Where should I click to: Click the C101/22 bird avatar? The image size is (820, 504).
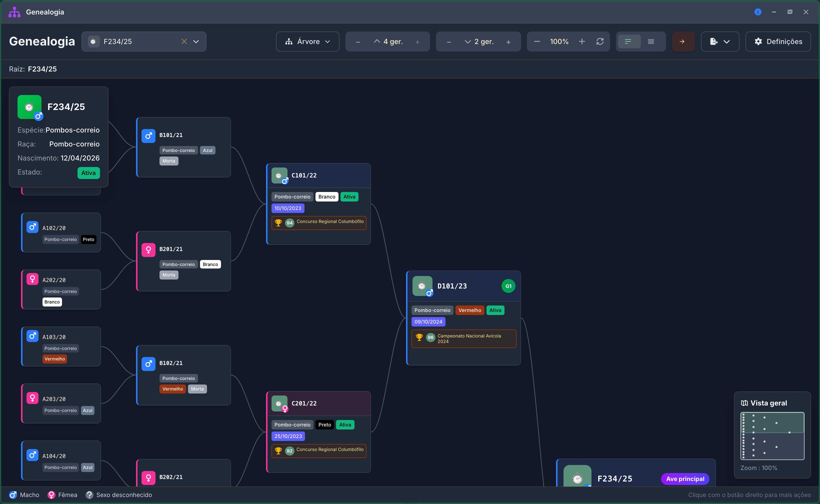(279, 176)
